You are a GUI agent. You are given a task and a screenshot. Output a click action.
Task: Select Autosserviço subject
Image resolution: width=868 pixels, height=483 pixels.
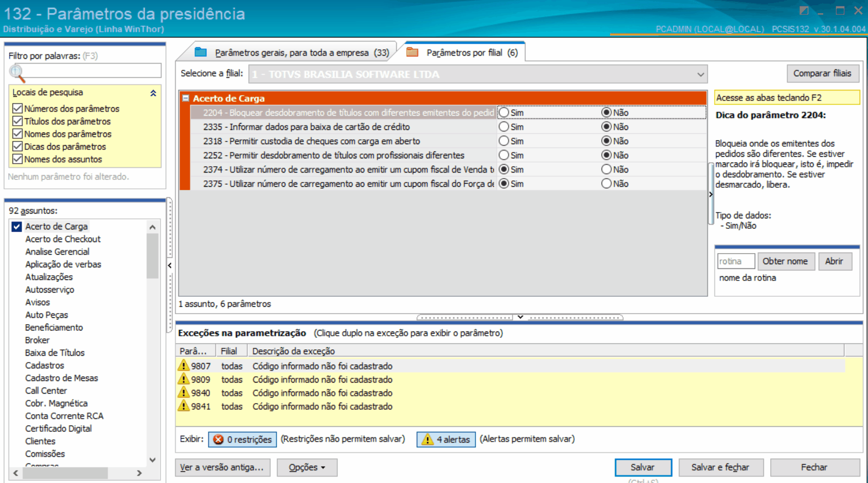pos(49,289)
